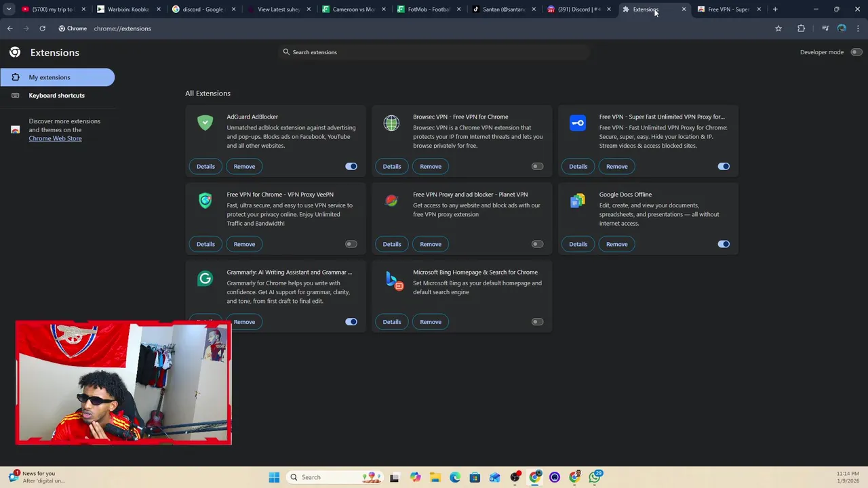The width and height of the screenshot is (868, 488).
Task: Click the Microsoft Bing extension icon
Action: click(394, 280)
